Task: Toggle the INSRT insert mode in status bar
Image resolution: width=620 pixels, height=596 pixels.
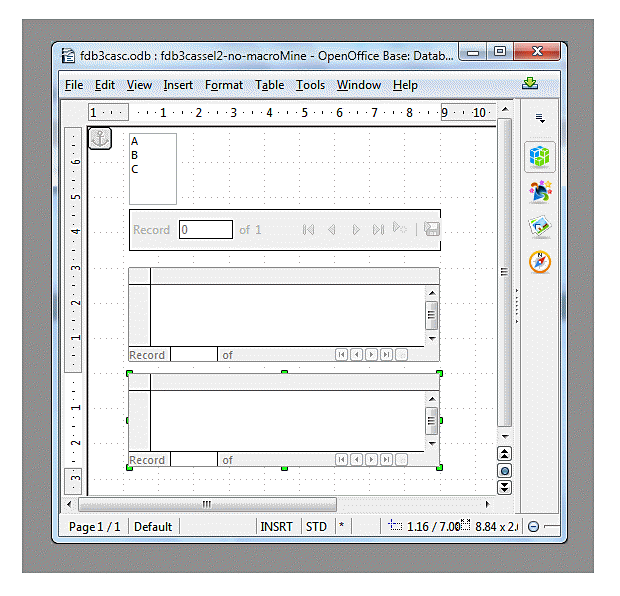Action: [x=276, y=526]
